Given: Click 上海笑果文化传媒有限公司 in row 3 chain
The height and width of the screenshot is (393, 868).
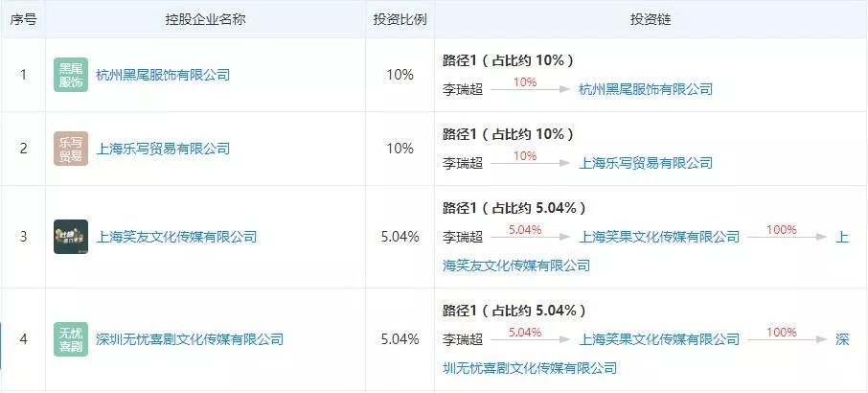Looking at the screenshot, I should point(659,237).
